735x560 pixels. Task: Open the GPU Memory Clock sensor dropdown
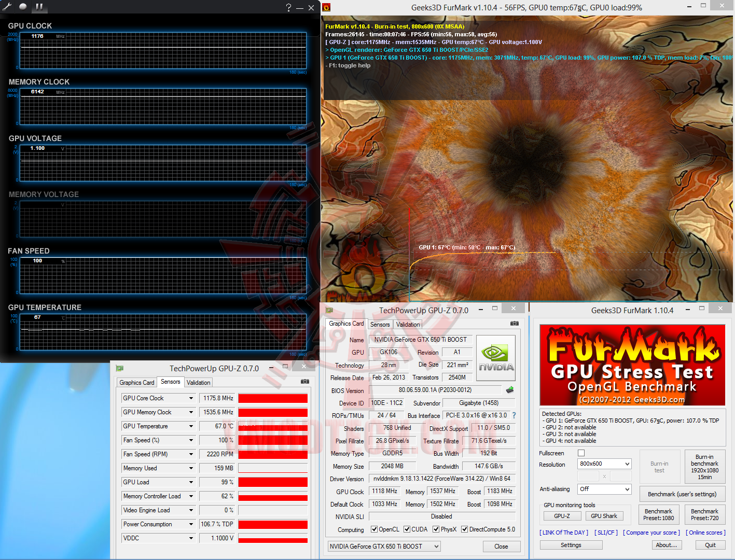[x=191, y=412]
